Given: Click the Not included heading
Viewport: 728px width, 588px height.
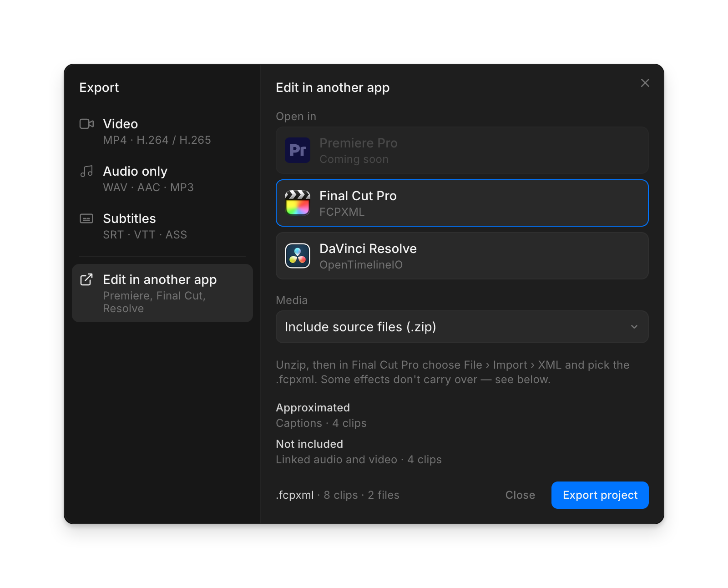Looking at the screenshot, I should click(309, 444).
